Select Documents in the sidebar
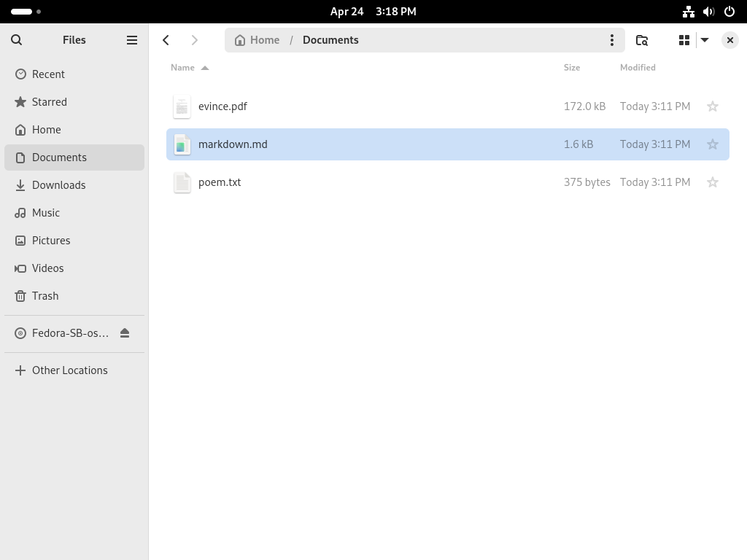This screenshot has height=560, width=747. click(x=74, y=157)
